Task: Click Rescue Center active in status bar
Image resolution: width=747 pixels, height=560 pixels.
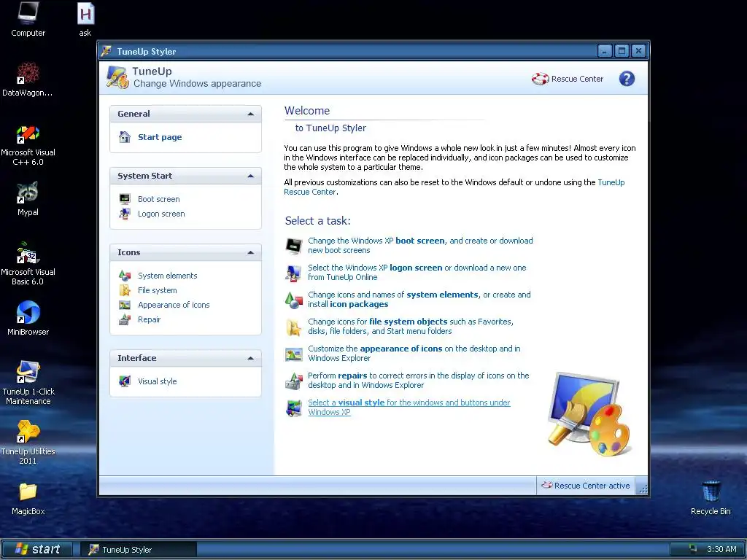Action: pyautogui.click(x=586, y=486)
